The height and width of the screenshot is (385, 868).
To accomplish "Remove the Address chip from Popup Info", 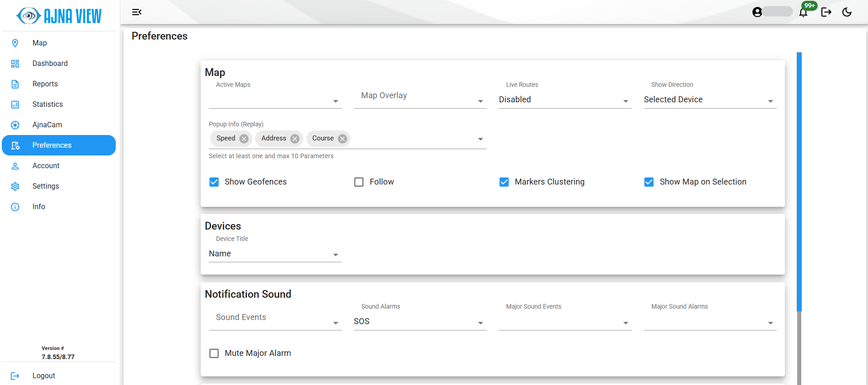I will coord(295,139).
